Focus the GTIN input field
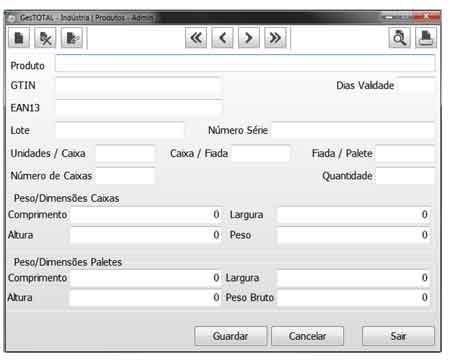The height and width of the screenshot is (360, 450). 138,86
